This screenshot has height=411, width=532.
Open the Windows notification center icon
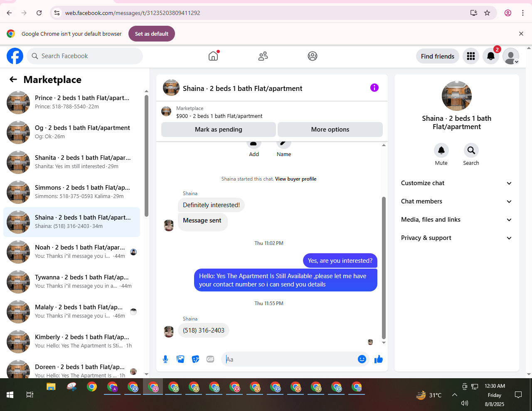pyautogui.click(x=518, y=395)
